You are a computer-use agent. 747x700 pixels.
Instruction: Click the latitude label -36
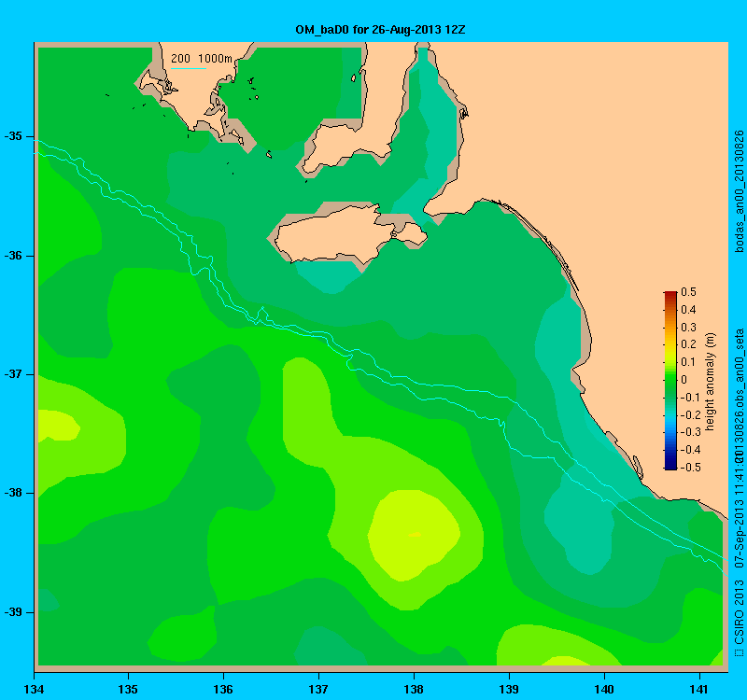(x=13, y=256)
